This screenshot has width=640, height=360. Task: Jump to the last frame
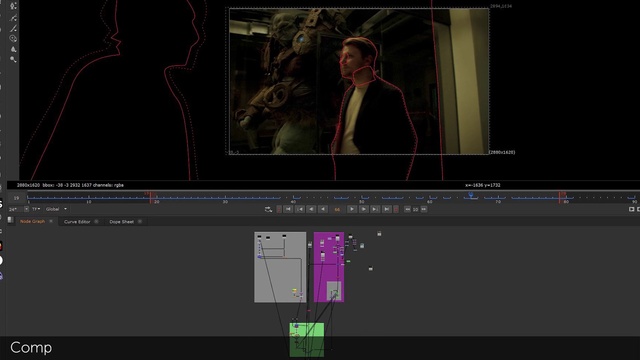pos(387,209)
